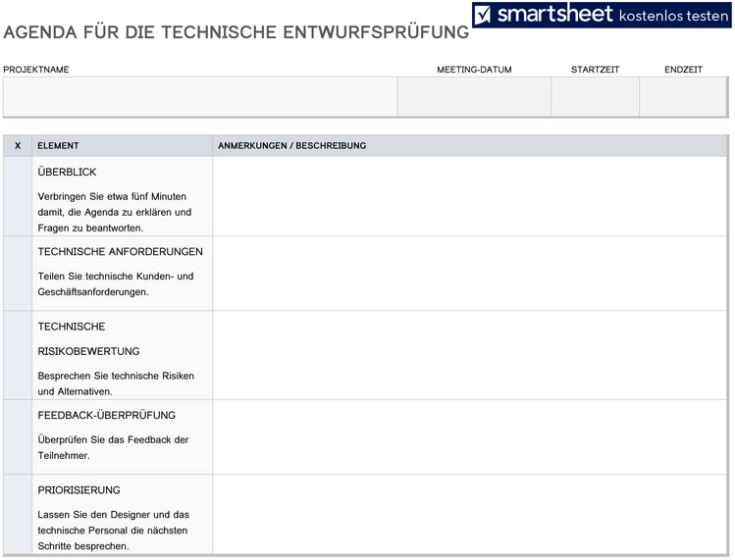Click the Smartsheet checkmark logo icon

pyautogui.click(x=483, y=15)
